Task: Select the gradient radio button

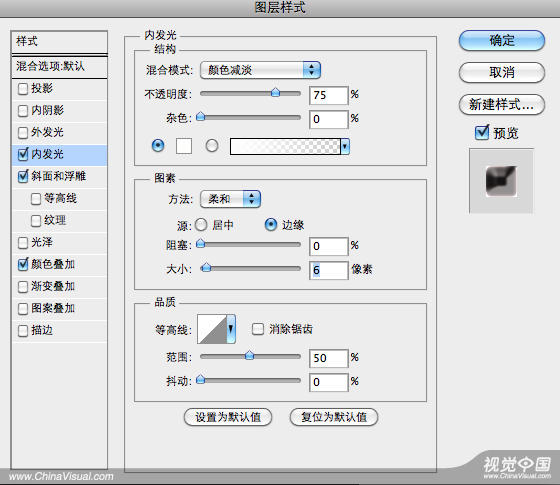Action: [212, 146]
